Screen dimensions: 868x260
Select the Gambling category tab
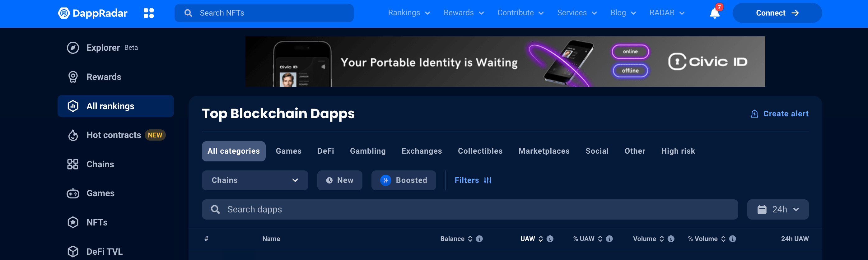(x=368, y=151)
